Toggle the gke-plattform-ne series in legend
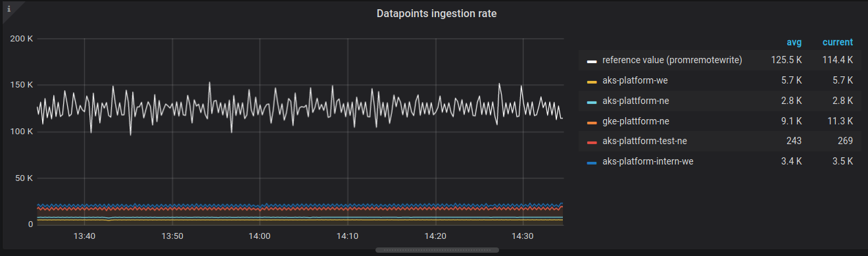Viewport: 868px width, 256px height. pos(635,121)
